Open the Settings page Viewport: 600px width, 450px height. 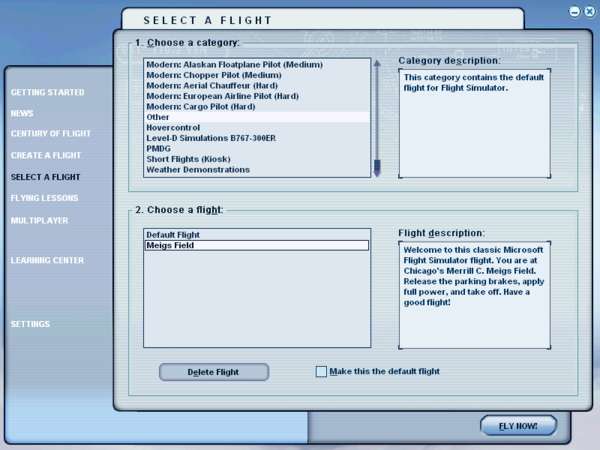30,324
